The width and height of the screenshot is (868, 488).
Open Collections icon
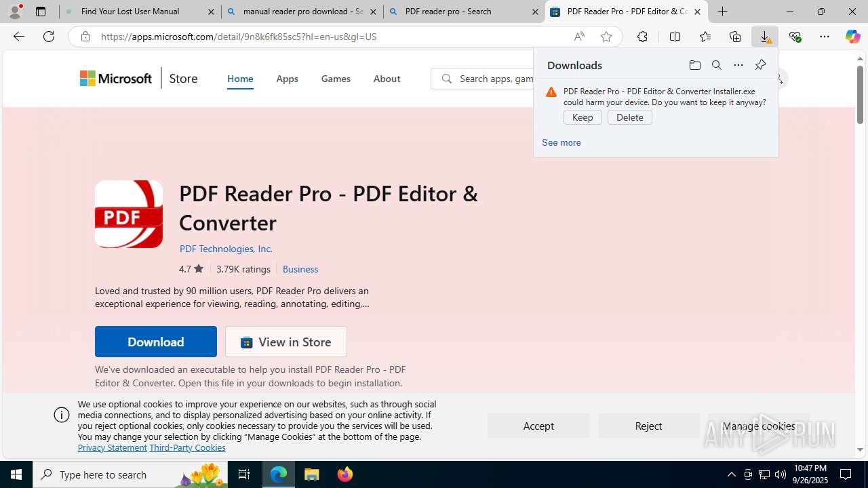(x=735, y=37)
